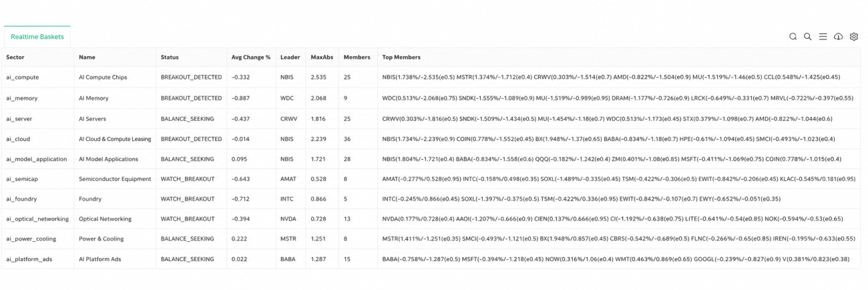The height and width of the screenshot is (290, 868).
Task: Sort by the Avg Change % header
Action: [251, 57]
